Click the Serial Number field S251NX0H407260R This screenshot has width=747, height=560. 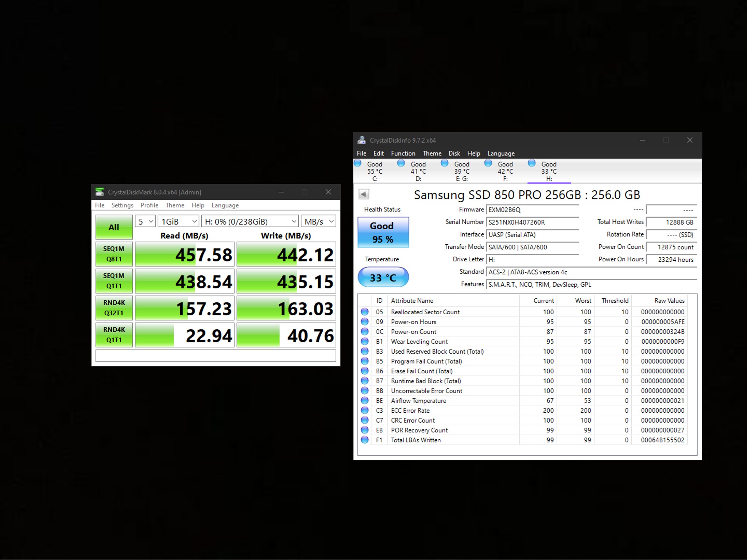533,222
